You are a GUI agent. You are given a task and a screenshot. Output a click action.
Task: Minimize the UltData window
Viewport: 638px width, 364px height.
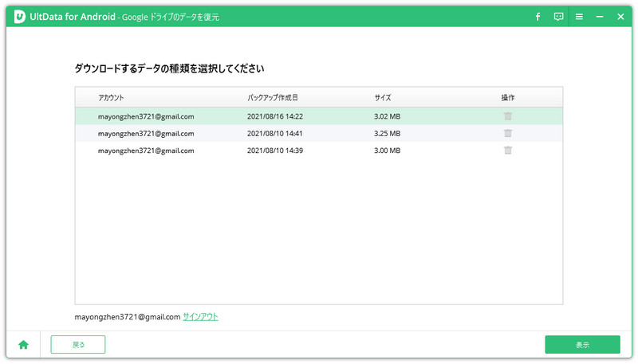pyautogui.click(x=600, y=16)
